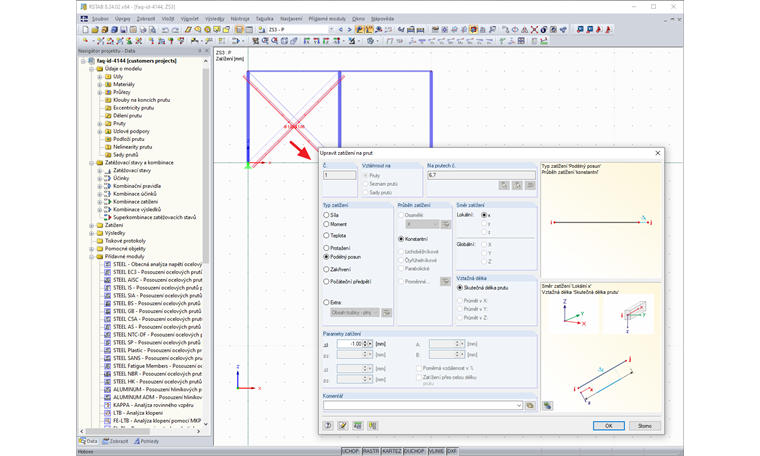The image size is (760, 456).
Task: Click the Δℓ value field showing -1.00
Action: point(349,344)
